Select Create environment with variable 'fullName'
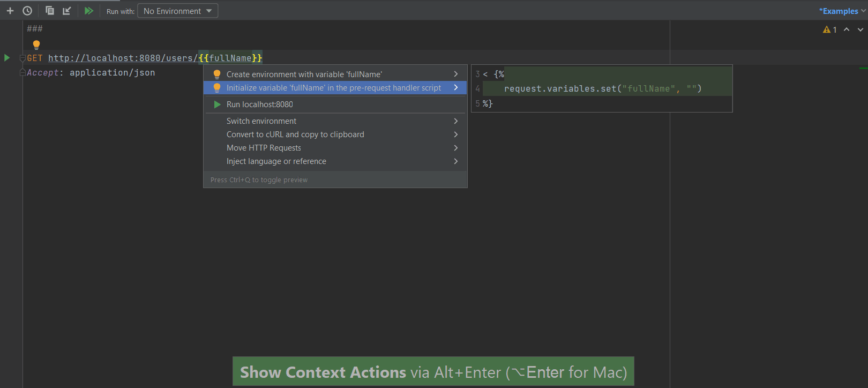The height and width of the screenshot is (388, 868). [304, 74]
